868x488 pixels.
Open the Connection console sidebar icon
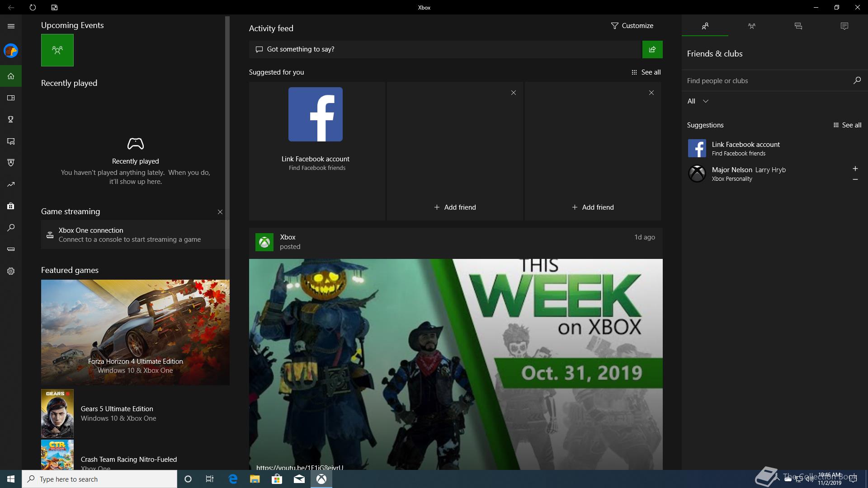click(x=11, y=249)
